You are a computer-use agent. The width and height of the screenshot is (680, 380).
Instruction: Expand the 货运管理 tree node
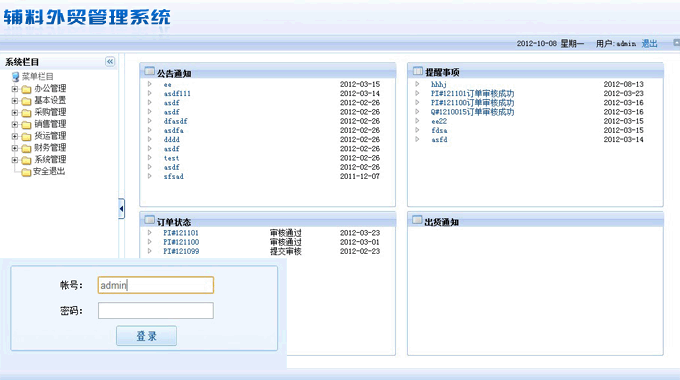pyautogui.click(x=15, y=136)
